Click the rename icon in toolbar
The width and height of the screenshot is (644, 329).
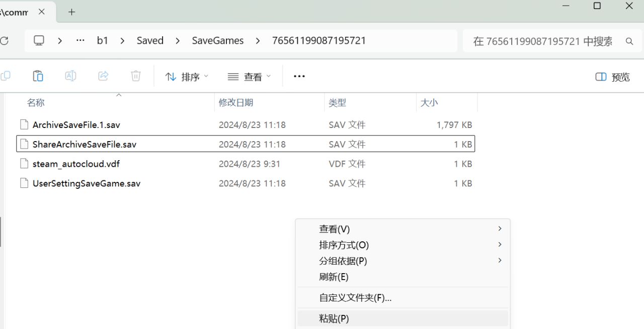coord(70,76)
